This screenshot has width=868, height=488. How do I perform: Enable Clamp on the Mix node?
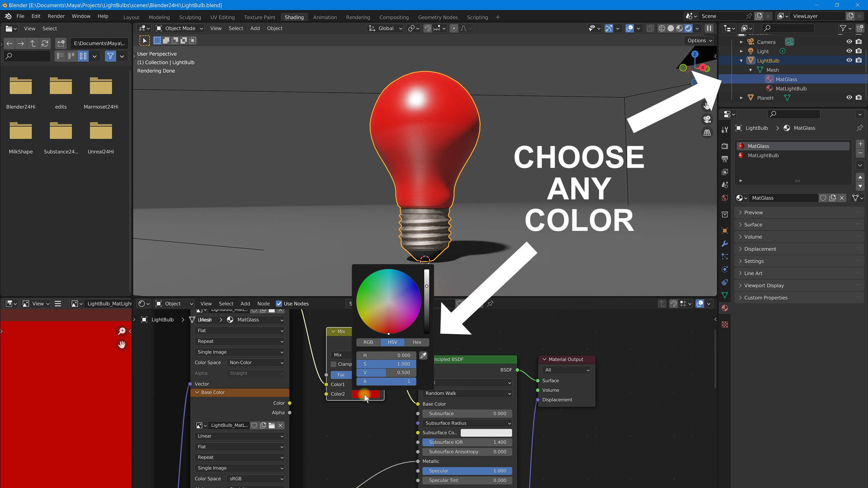(x=334, y=364)
